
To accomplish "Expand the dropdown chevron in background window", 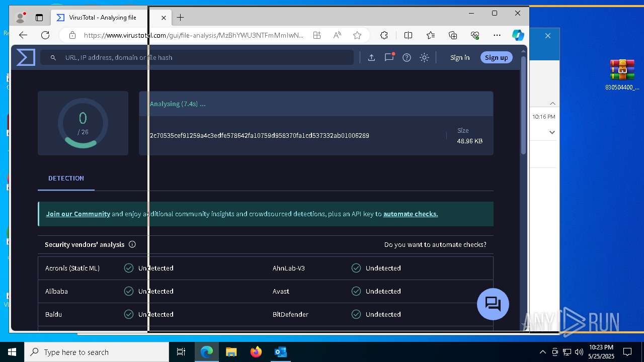I will [x=552, y=132].
